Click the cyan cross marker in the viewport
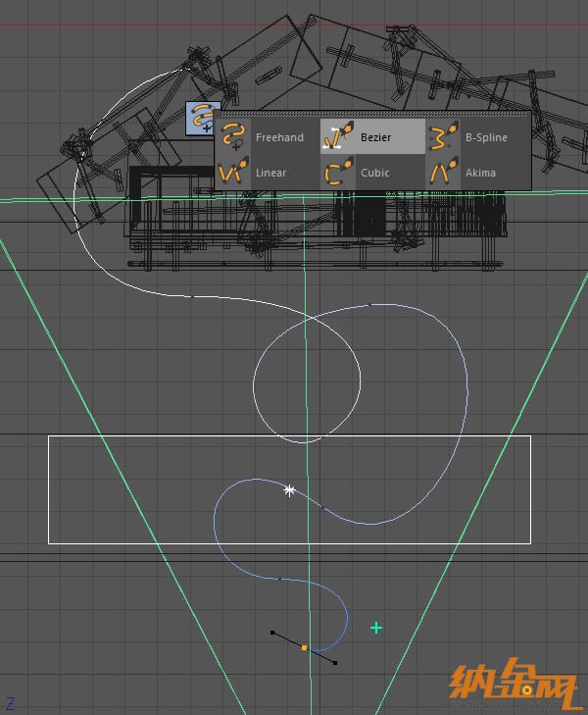 click(x=375, y=627)
